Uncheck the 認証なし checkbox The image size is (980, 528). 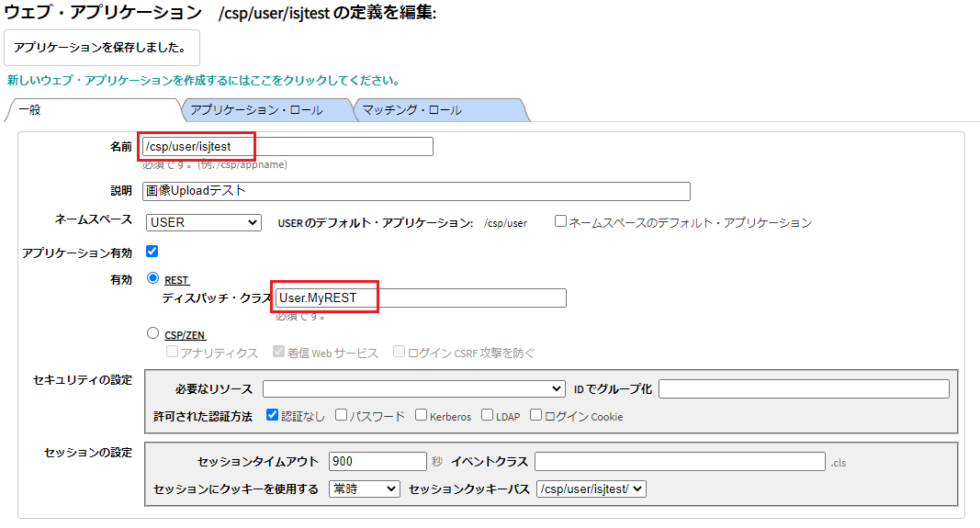(x=272, y=415)
